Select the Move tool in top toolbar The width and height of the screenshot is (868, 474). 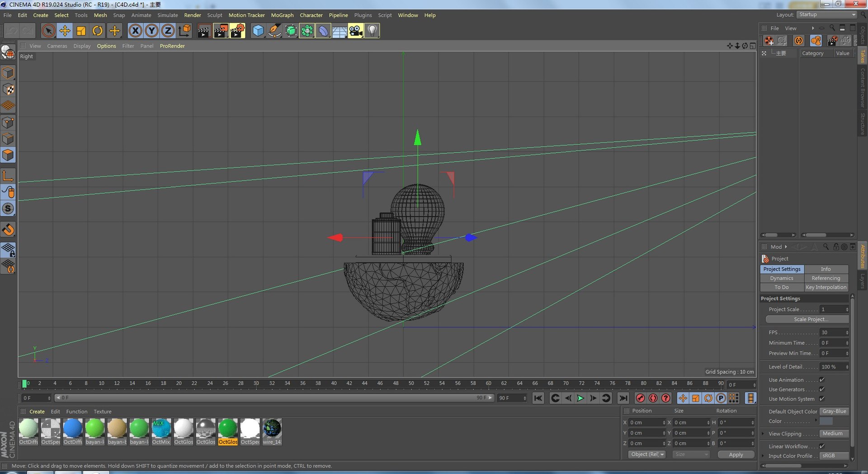[x=65, y=31]
